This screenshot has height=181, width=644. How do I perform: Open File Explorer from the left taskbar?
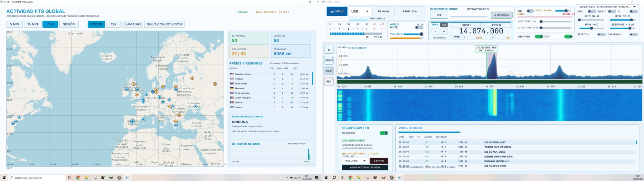(86, 177)
